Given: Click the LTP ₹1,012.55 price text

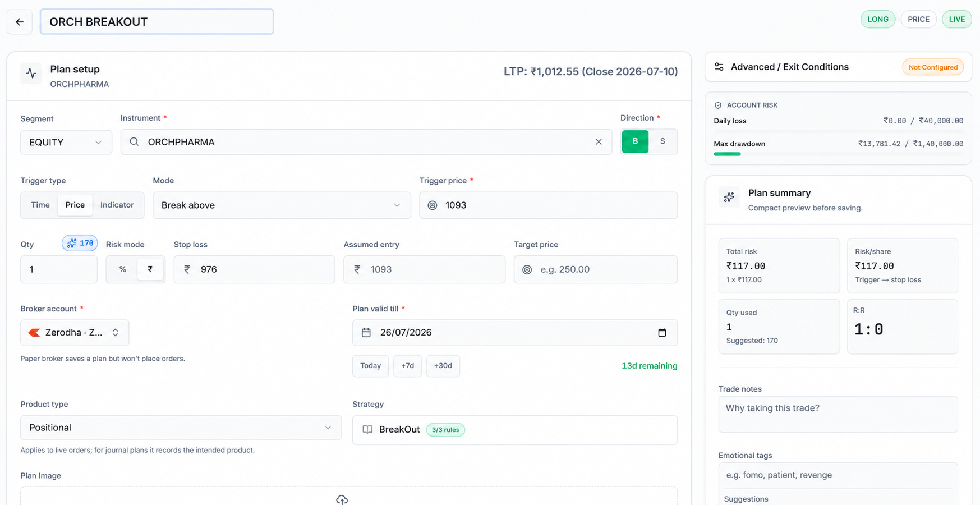Looking at the screenshot, I should click(x=591, y=72).
